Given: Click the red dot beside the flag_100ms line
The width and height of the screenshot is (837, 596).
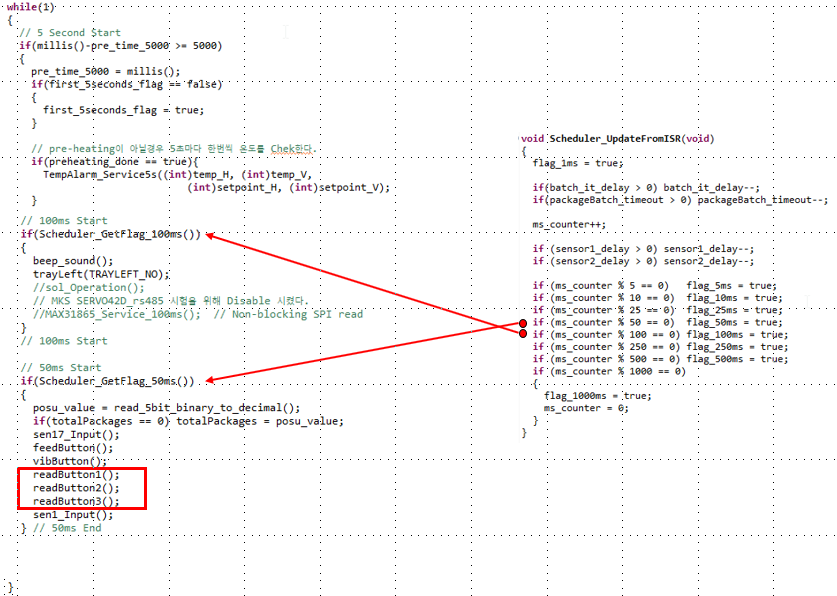Looking at the screenshot, I should pyautogui.click(x=522, y=335).
